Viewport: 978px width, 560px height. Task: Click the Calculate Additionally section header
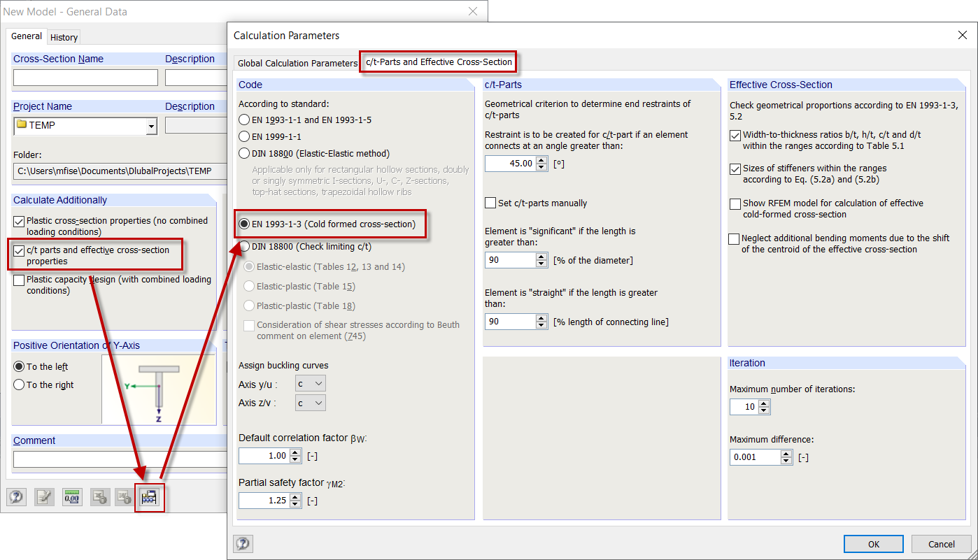pyautogui.click(x=115, y=200)
